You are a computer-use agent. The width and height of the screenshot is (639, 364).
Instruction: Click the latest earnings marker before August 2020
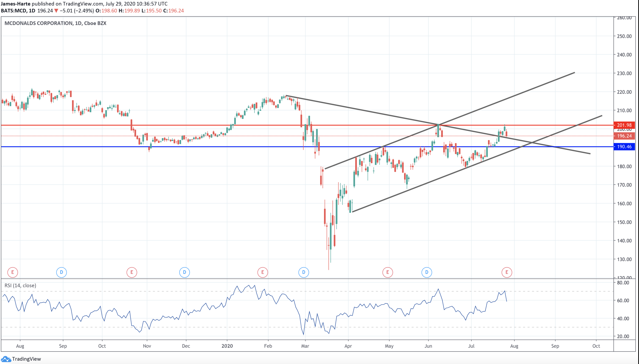507,272
